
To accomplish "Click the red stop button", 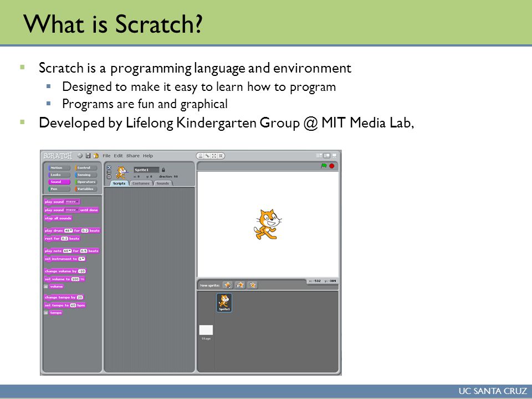I will (x=332, y=166).
